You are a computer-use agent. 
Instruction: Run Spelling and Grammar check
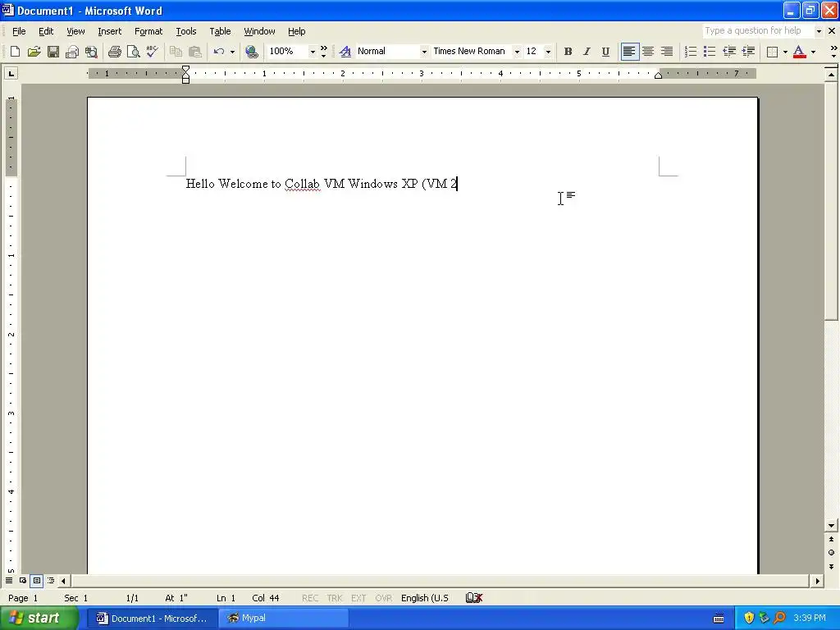153,52
